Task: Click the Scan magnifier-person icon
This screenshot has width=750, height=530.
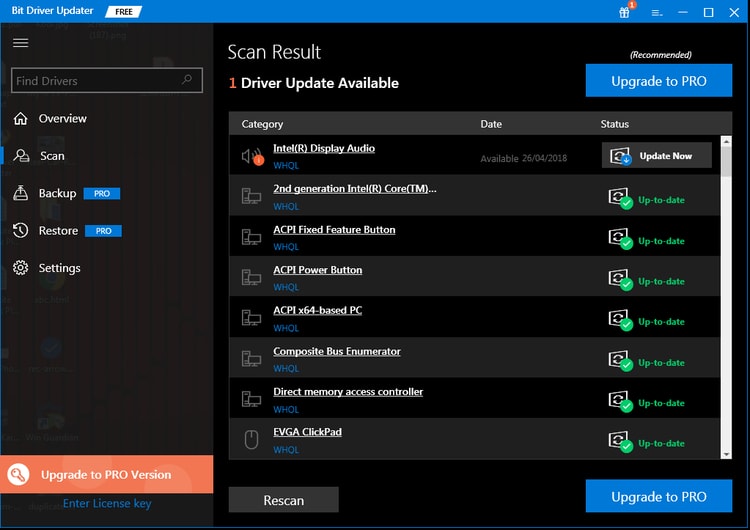Action: [x=21, y=155]
